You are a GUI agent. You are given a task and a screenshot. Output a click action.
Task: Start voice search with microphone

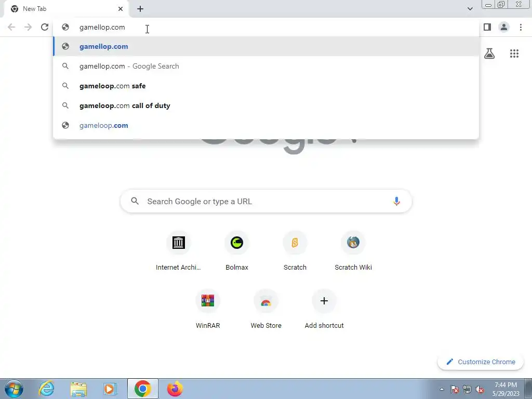(x=396, y=201)
